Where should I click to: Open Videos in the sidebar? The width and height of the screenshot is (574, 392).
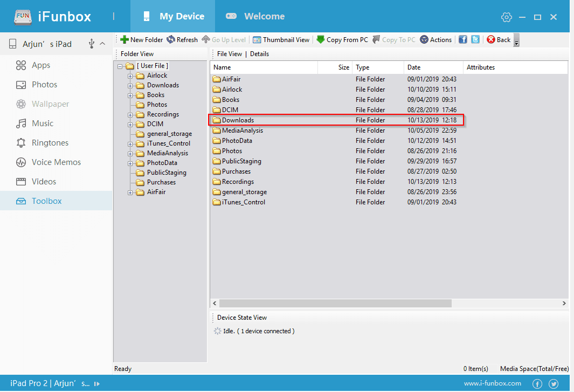pos(57,182)
